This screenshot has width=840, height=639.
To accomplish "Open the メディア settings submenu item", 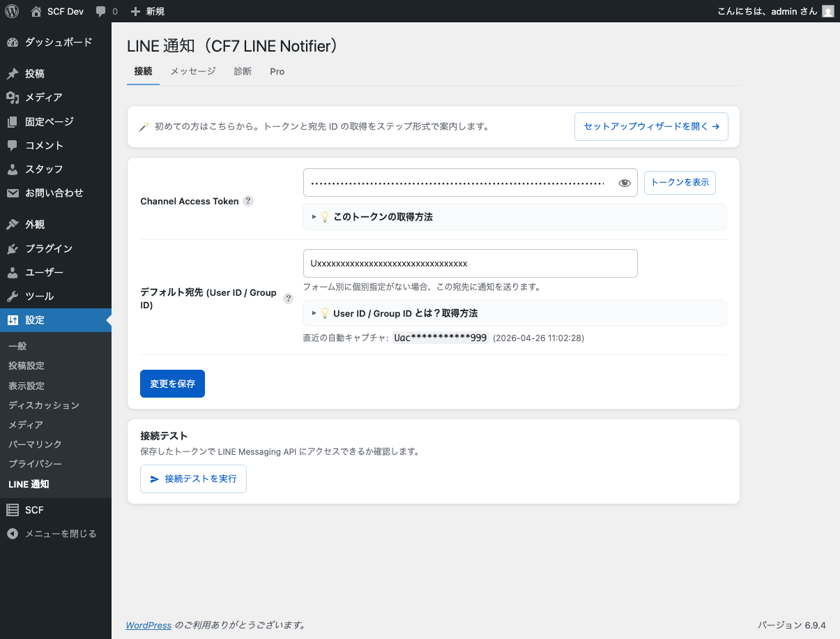I will click(26, 425).
